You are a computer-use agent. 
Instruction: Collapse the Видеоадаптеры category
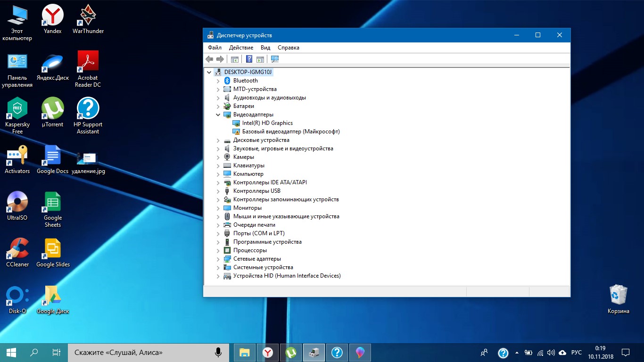pyautogui.click(x=218, y=115)
